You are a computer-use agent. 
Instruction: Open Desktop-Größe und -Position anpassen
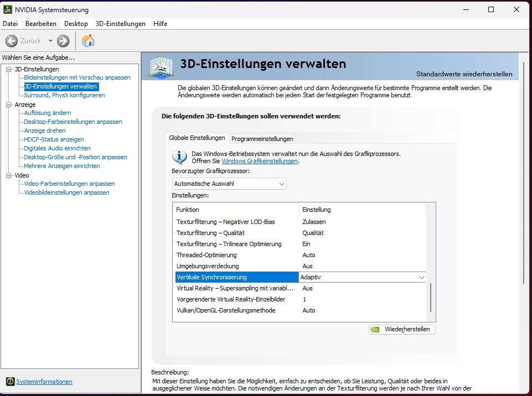(x=75, y=157)
